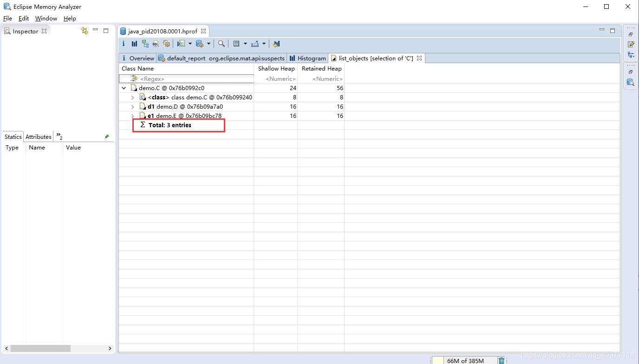Expand the e1 demo.E row

(x=133, y=116)
